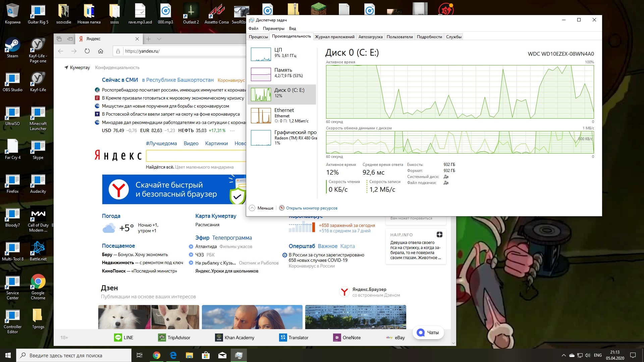
Task: Click the browser back arrow
Action: click(61, 51)
